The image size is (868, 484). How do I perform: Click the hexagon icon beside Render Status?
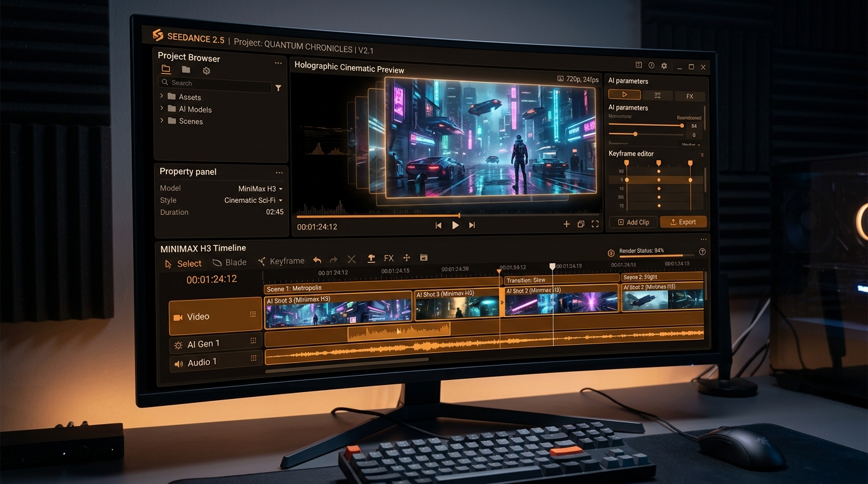[x=611, y=253]
